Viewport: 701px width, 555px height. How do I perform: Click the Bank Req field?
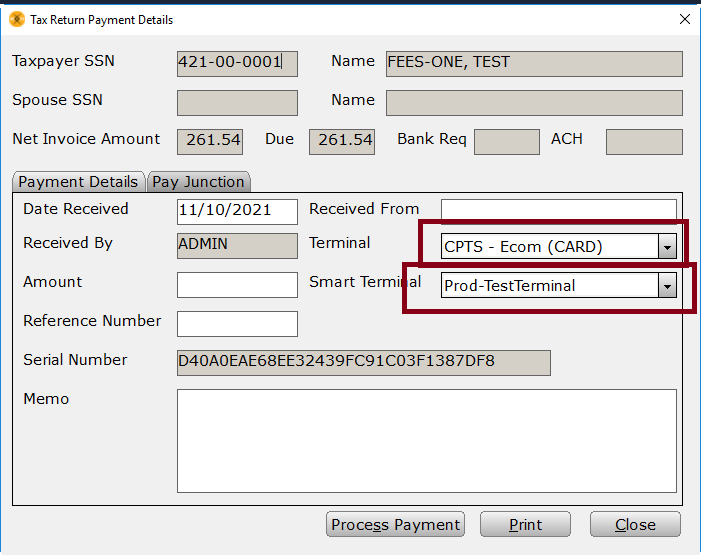click(x=507, y=142)
